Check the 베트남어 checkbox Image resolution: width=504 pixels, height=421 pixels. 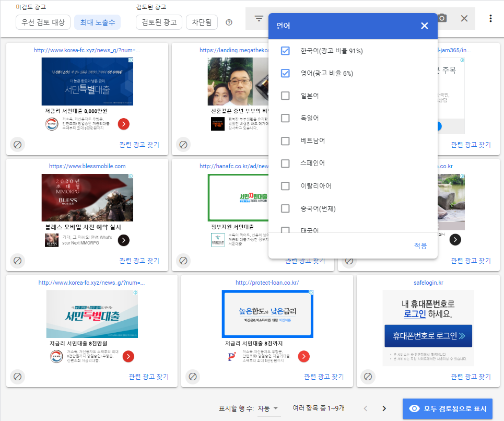(x=285, y=141)
